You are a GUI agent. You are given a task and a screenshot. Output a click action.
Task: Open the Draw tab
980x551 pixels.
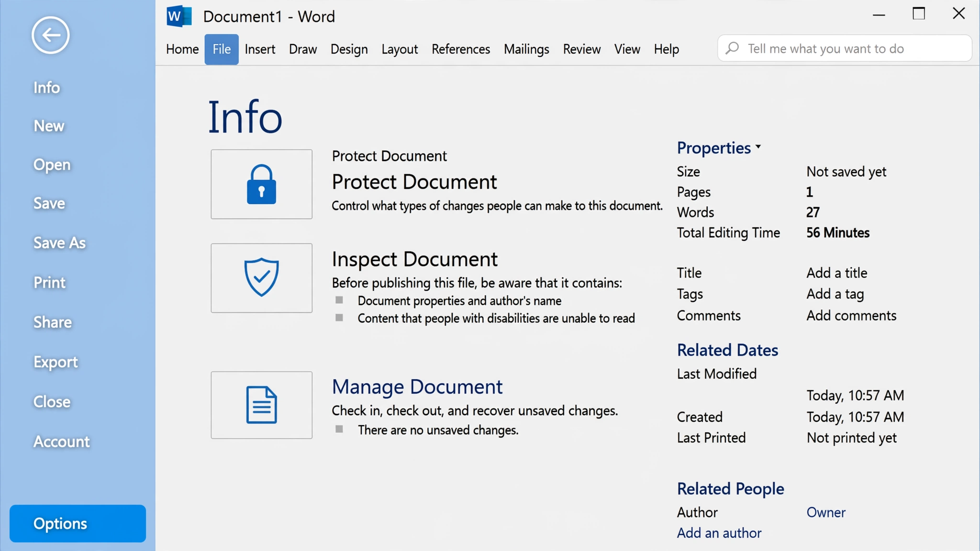pyautogui.click(x=303, y=49)
